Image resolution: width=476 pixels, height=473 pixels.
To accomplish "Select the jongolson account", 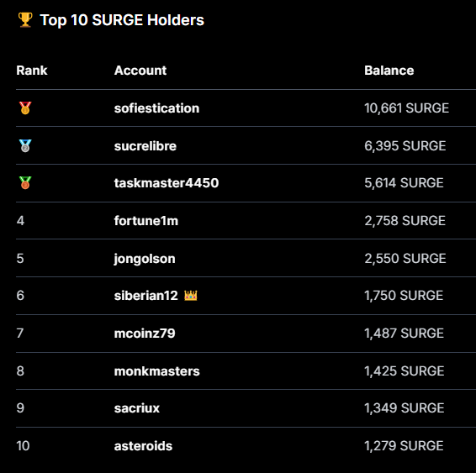I will click(x=145, y=259).
